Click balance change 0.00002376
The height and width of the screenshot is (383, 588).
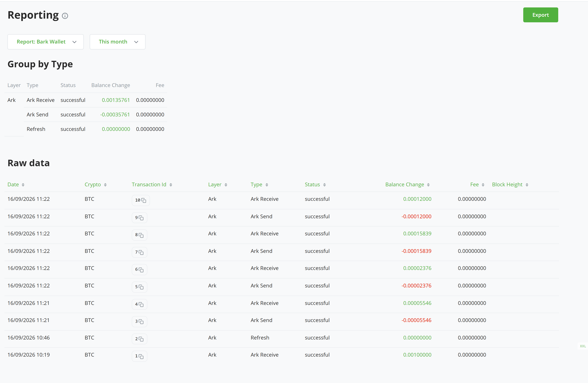[x=417, y=268]
